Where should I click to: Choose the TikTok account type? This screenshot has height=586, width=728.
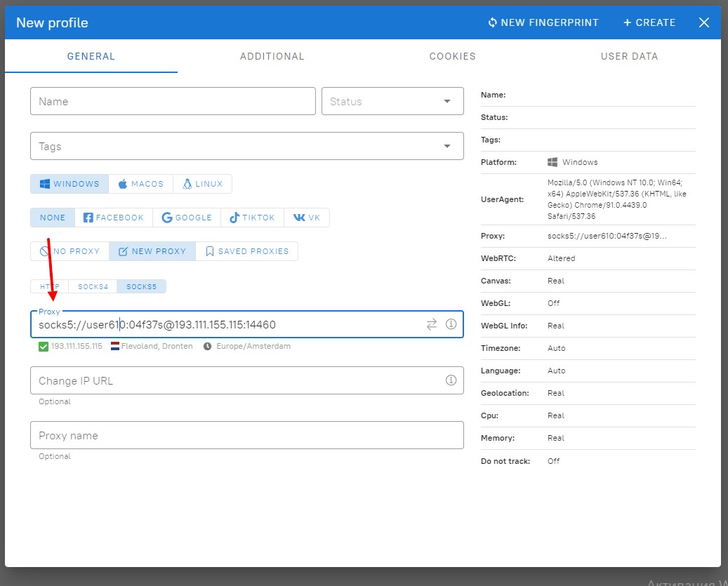pos(252,218)
